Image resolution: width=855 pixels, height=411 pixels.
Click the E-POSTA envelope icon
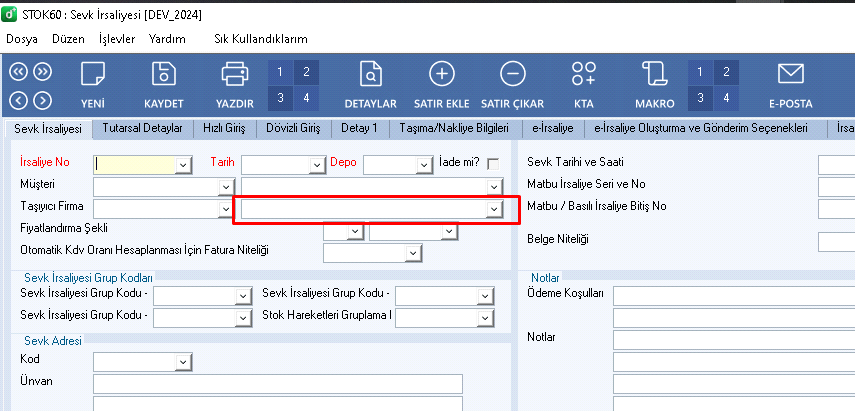[x=790, y=76]
